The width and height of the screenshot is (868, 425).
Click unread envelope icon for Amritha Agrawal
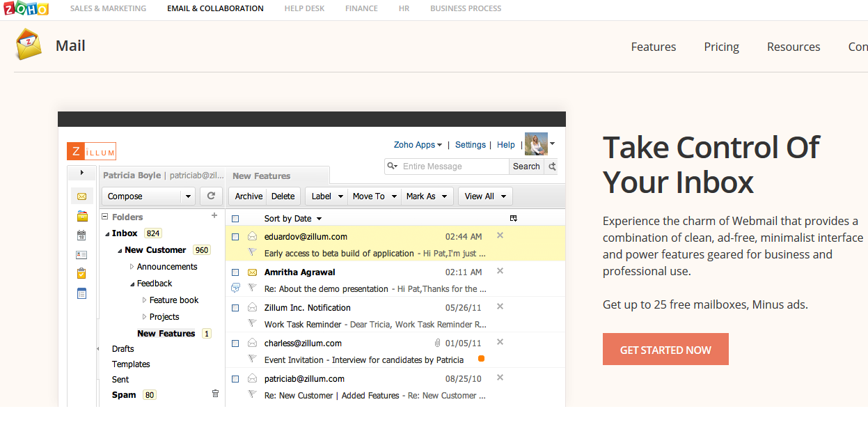tap(252, 272)
